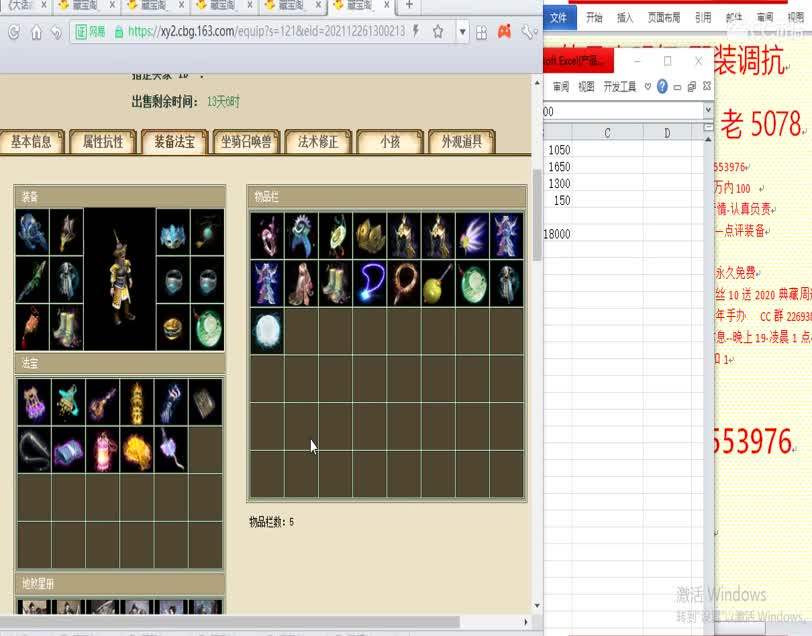This screenshot has width=812, height=636.
Task: Open the 法术修正 tab
Action: 318,141
